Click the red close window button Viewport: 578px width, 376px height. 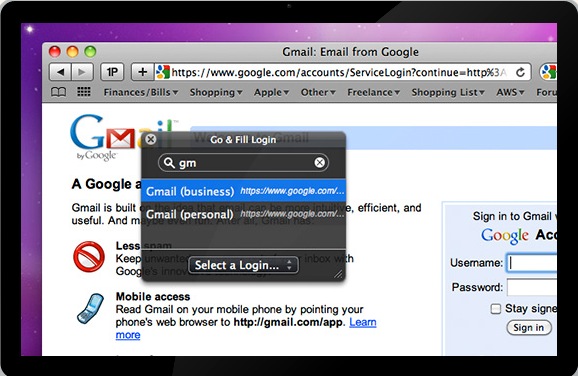click(x=55, y=52)
